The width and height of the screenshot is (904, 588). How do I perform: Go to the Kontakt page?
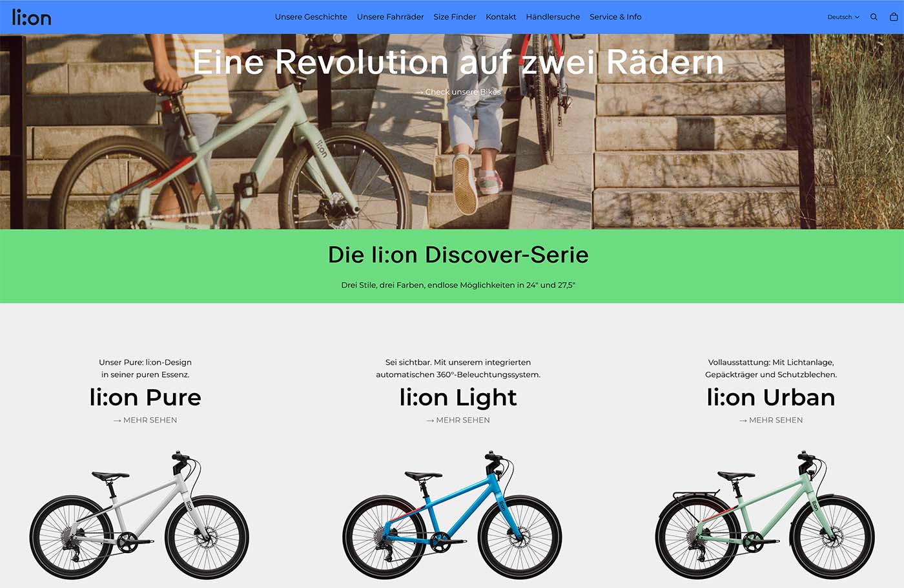click(x=501, y=17)
